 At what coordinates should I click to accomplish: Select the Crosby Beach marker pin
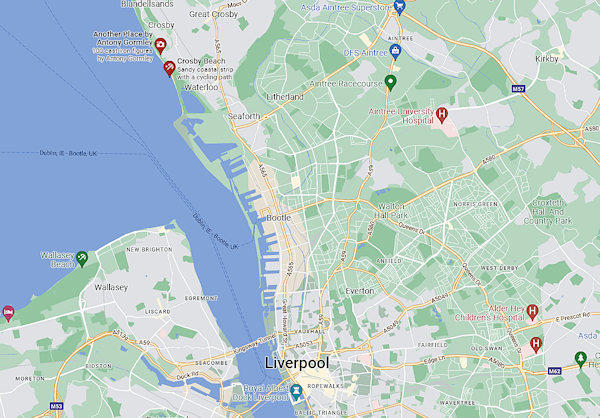(x=169, y=68)
